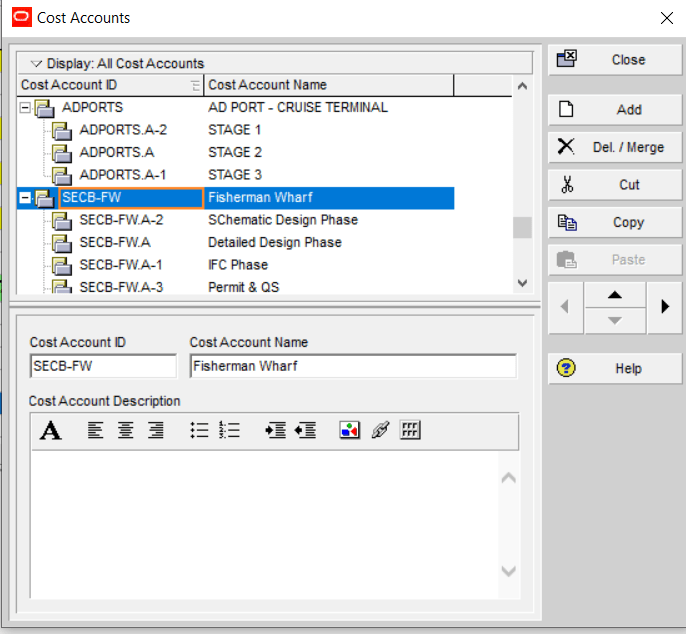
Task: Move cost account up with arrow
Action: (x=615, y=295)
